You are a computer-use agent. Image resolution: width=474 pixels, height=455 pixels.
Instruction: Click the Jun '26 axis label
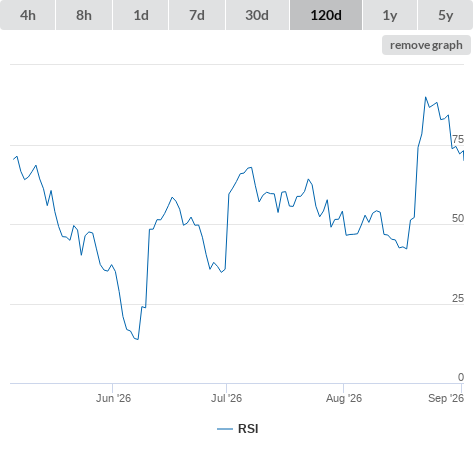pyautogui.click(x=113, y=398)
